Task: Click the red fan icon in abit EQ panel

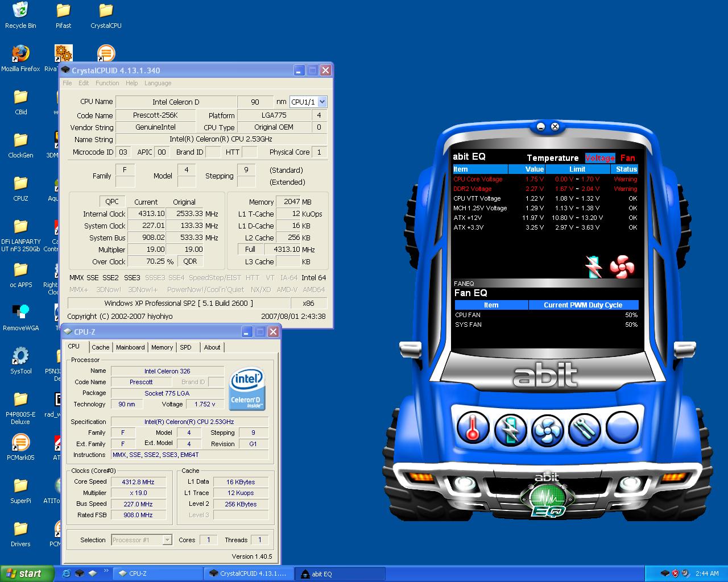Action: click(x=622, y=267)
